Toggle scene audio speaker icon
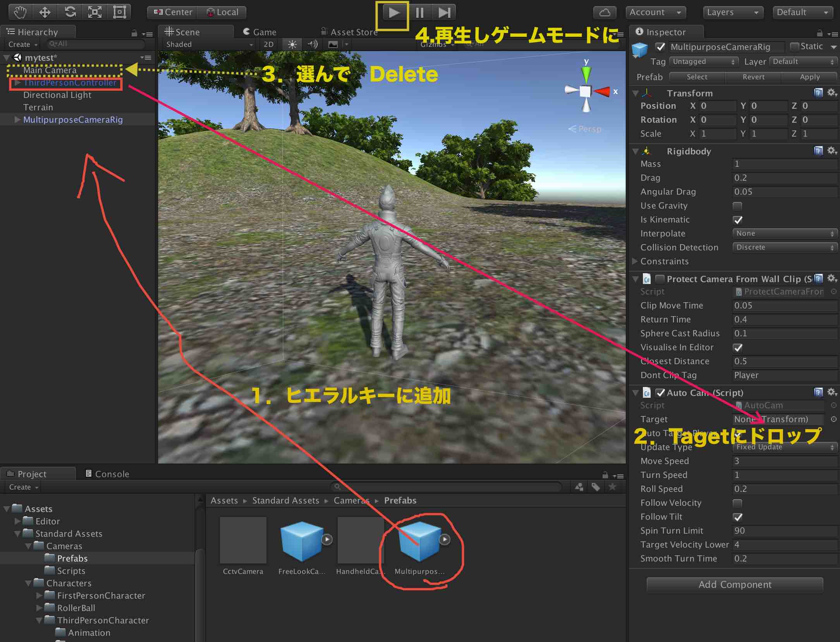 pos(313,45)
